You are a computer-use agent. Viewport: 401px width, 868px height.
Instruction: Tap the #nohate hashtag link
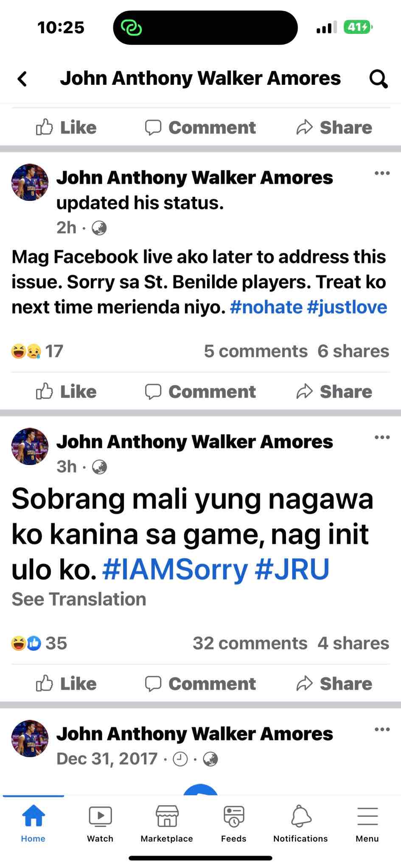266,307
